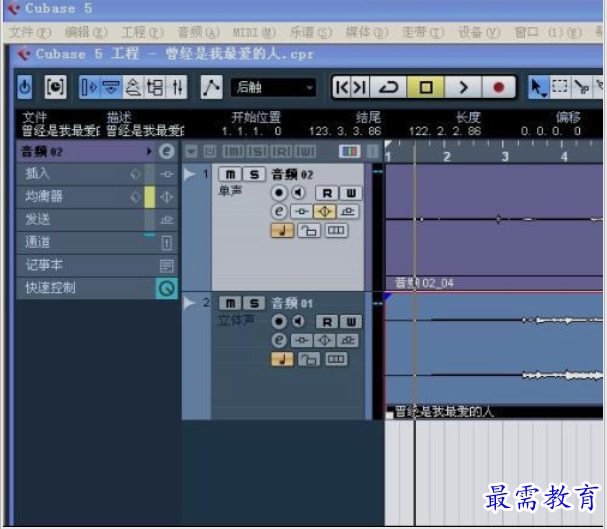Click inserts state icon on track 音频 02
This screenshot has width=607, height=529.
tap(301, 211)
